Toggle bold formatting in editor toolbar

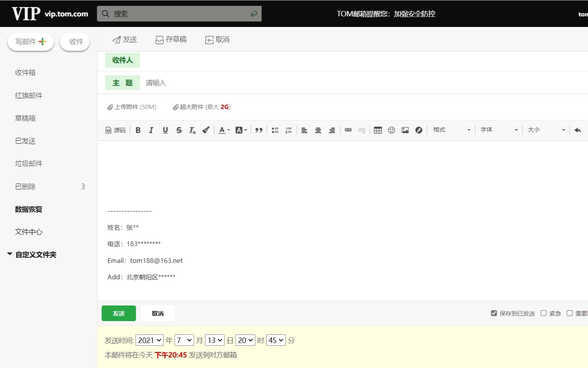click(138, 130)
